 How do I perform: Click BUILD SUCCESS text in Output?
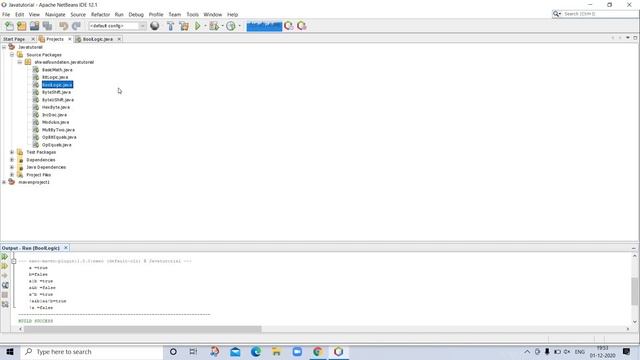click(x=36, y=321)
